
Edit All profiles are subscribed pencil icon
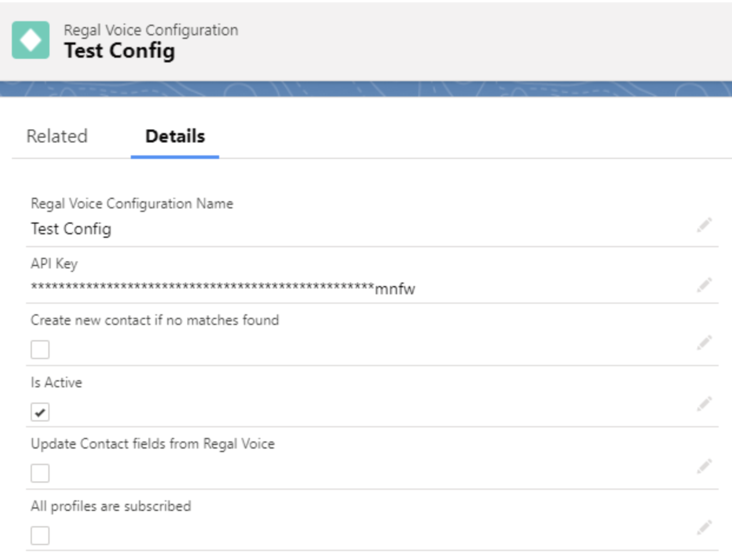(704, 528)
